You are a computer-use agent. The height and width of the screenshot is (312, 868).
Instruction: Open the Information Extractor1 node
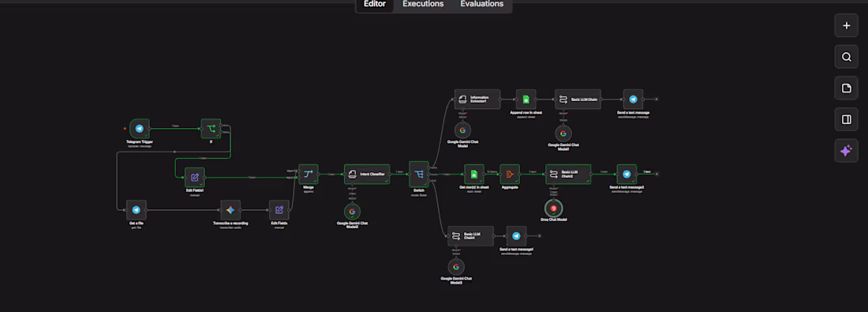click(x=477, y=100)
